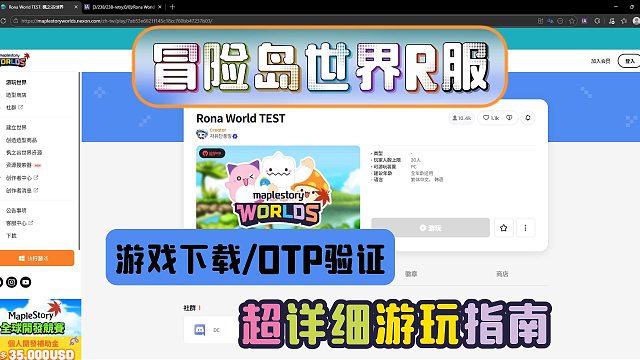The height and width of the screenshot is (360, 640).
Task: Click the creator avatar
Action: (202, 133)
